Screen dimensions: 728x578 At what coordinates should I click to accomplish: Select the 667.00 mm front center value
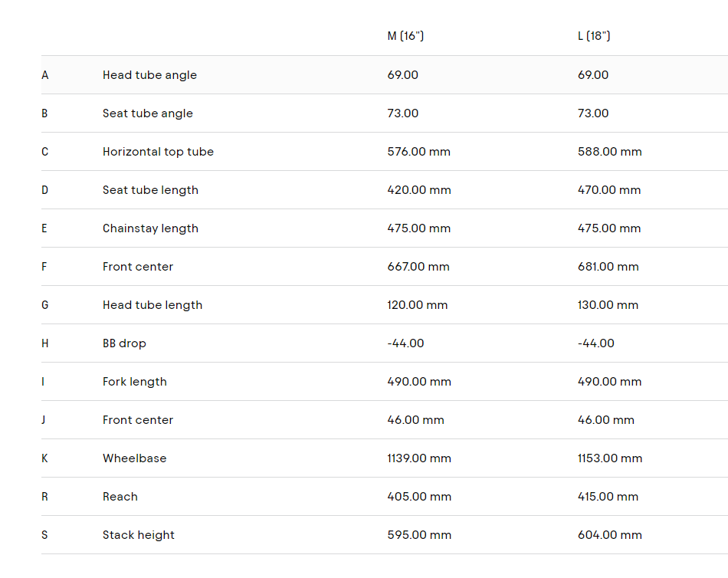pos(418,267)
